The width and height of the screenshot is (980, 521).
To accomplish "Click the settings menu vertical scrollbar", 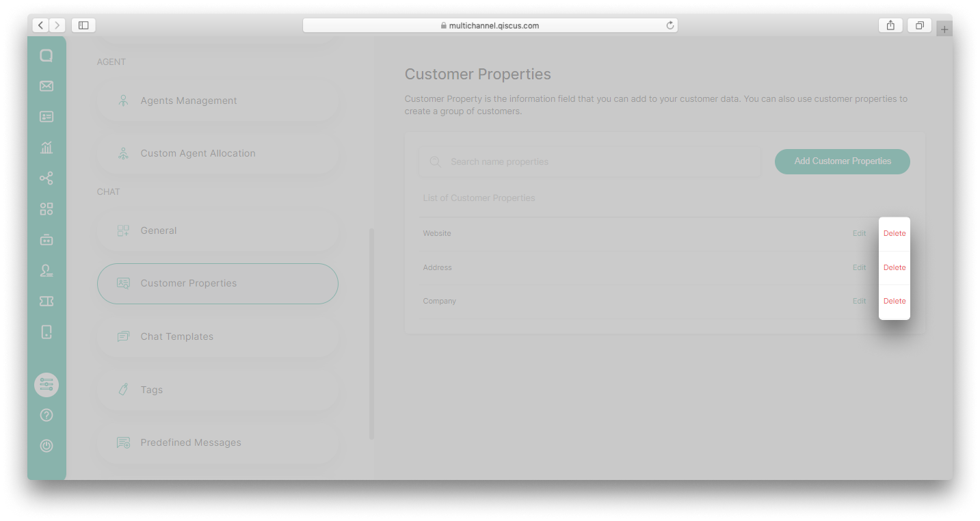I will click(372, 334).
